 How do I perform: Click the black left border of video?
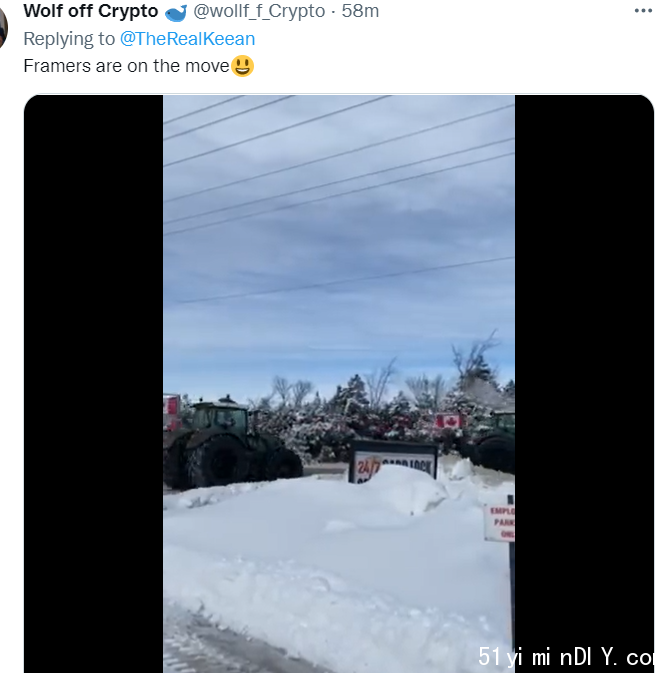(94, 383)
